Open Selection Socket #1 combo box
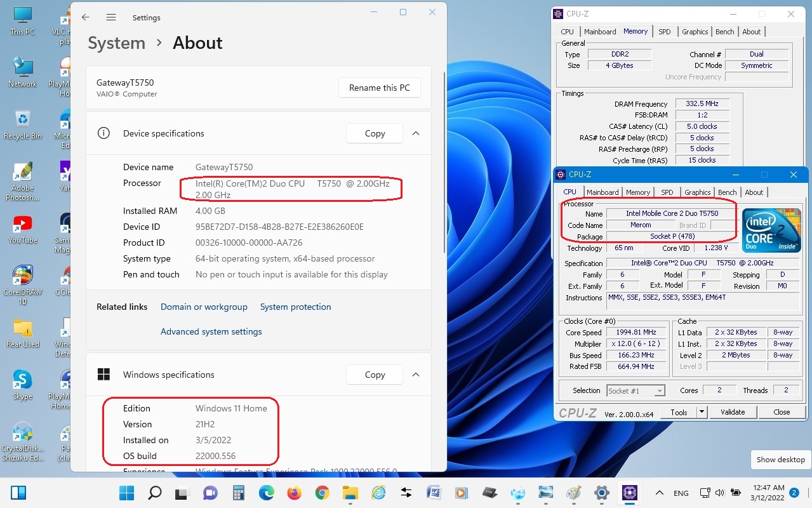 636,391
